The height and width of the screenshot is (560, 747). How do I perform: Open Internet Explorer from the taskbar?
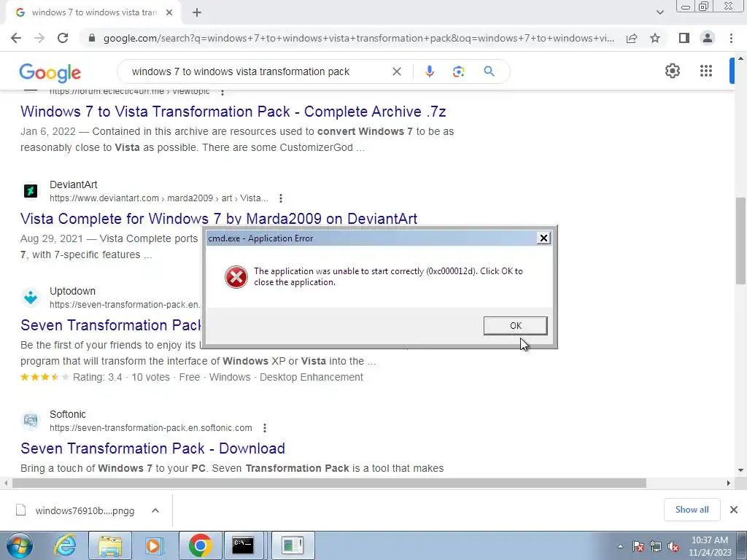click(65, 545)
